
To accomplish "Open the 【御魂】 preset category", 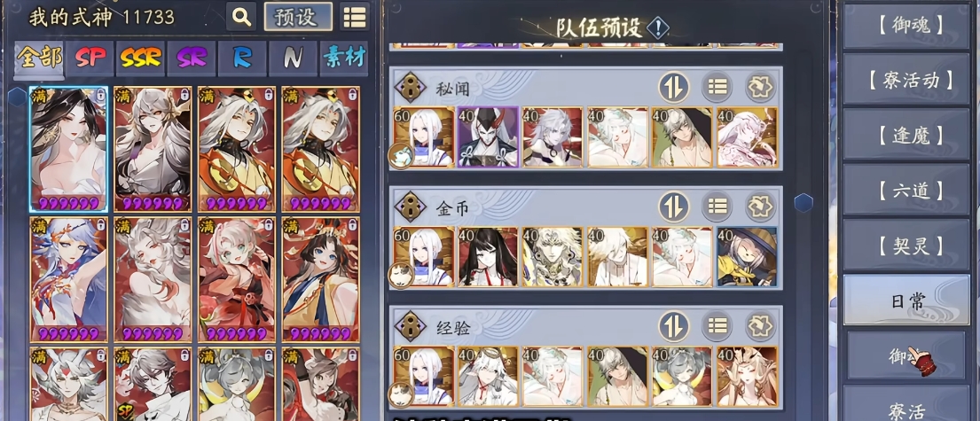I will click(x=906, y=27).
